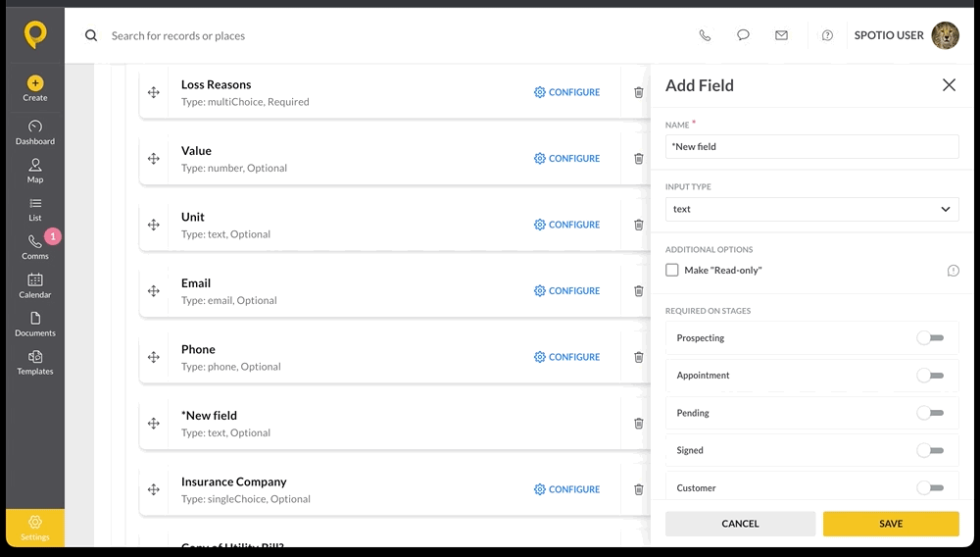980x557 pixels.
Task: Click the help question mark icon
Action: (827, 35)
